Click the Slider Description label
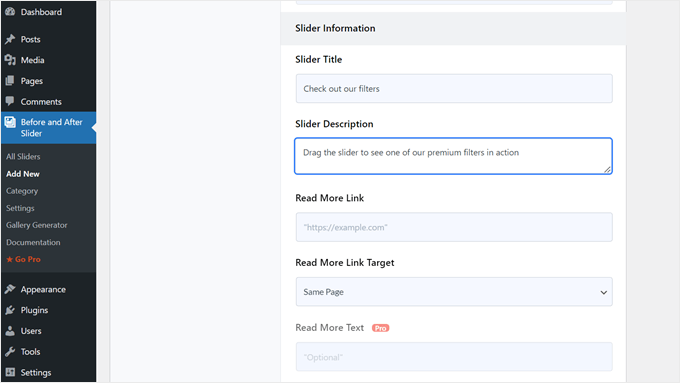The image size is (680, 383). click(334, 124)
